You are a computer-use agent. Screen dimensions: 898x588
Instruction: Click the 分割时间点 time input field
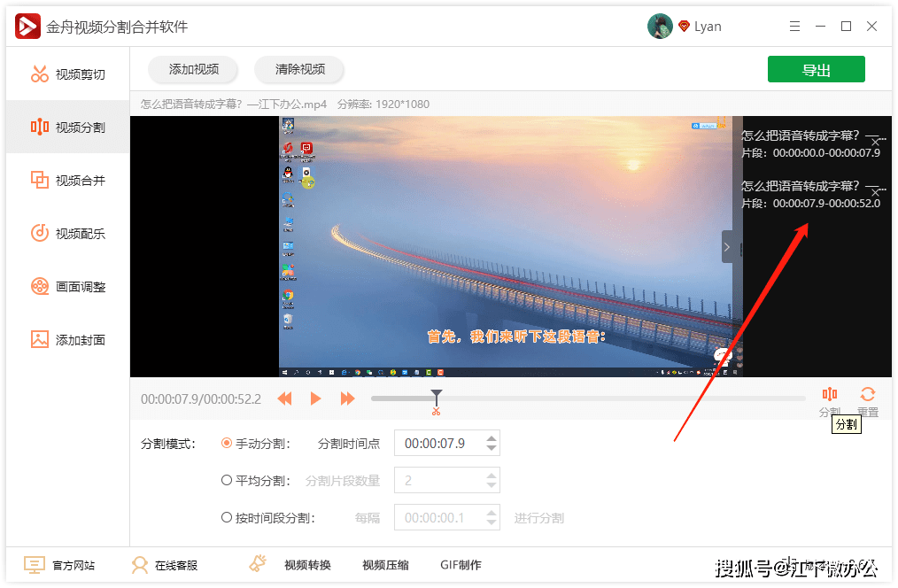[x=446, y=443]
